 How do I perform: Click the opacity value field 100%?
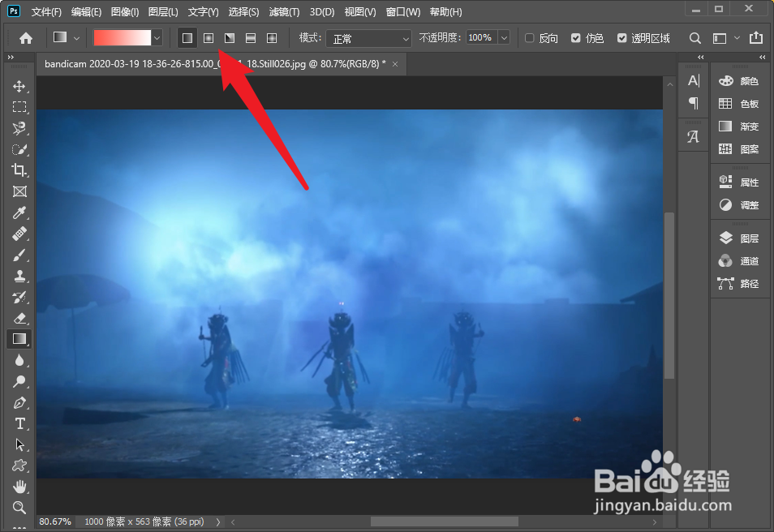pyautogui.click(x=481, y=37)
